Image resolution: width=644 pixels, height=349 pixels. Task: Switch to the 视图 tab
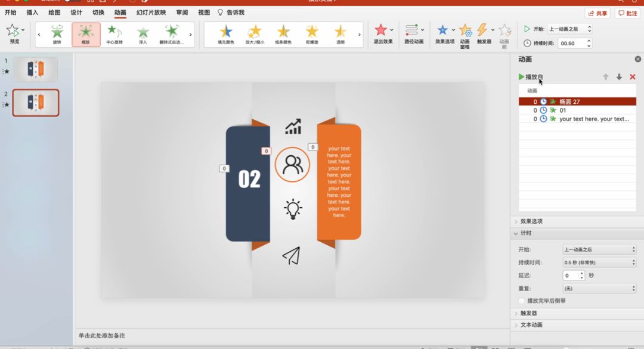point(204,13)
